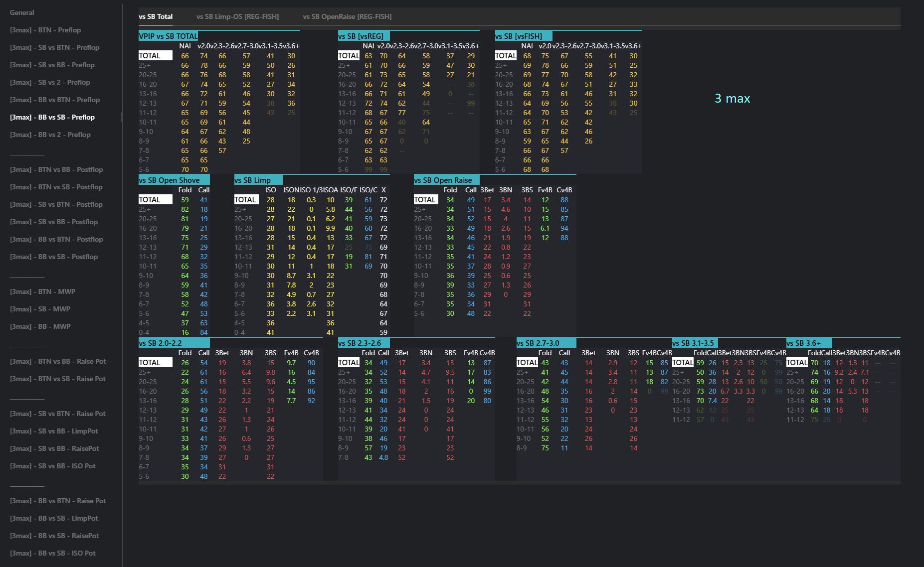Viewport: 924px width, 567px height.
Task: Go to [3max] - BB vs BTN - Preflop
Action: (54, 100)
